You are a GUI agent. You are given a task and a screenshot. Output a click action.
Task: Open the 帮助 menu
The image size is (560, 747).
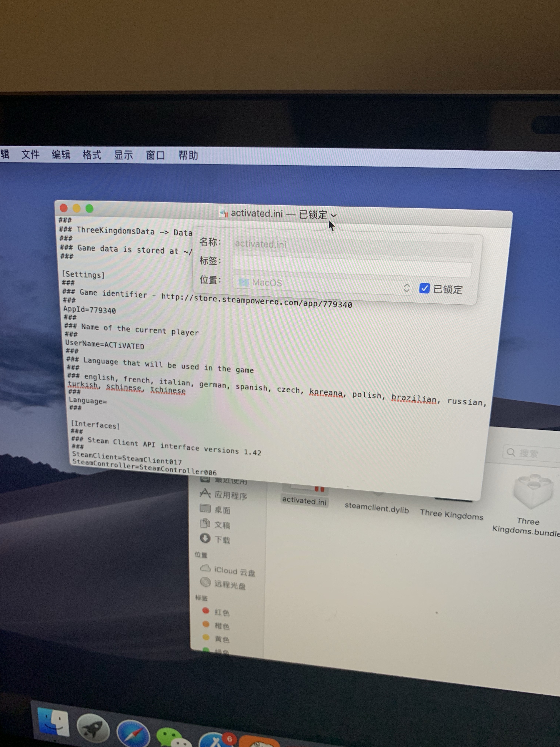pos(188,155)
